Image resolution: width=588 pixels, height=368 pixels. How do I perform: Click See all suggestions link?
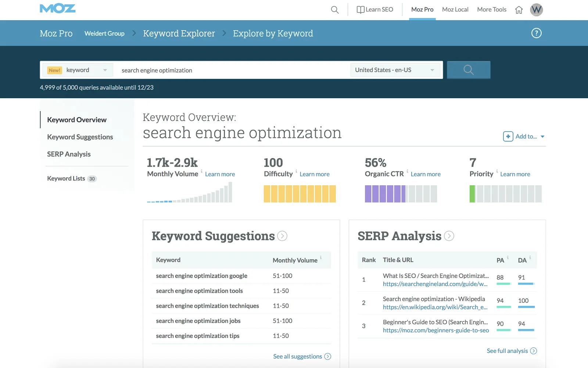tap(298, 357)
